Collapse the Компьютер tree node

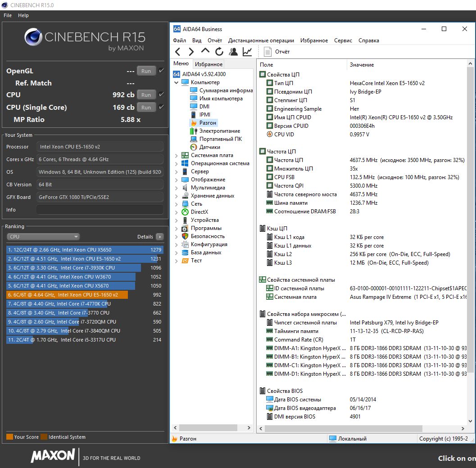tap(177, 82)
